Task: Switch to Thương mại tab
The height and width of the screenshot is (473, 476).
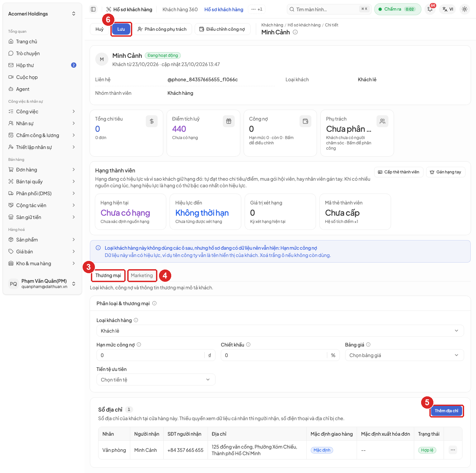Action: (108, 275)
